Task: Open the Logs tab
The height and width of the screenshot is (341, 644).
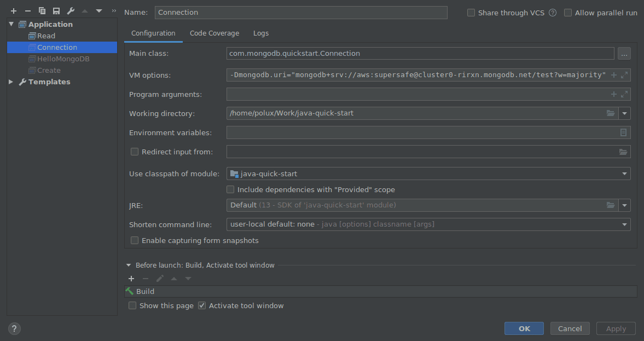Action: 261,33
